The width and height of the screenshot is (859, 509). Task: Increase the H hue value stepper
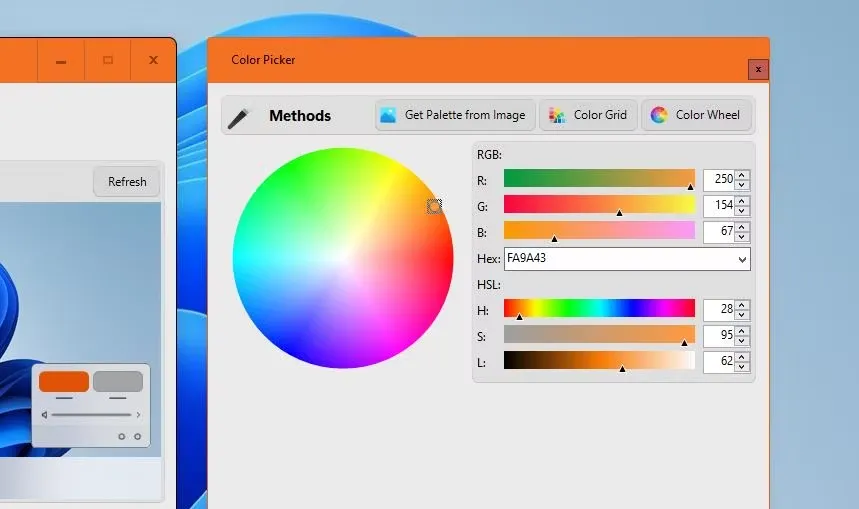742,305
